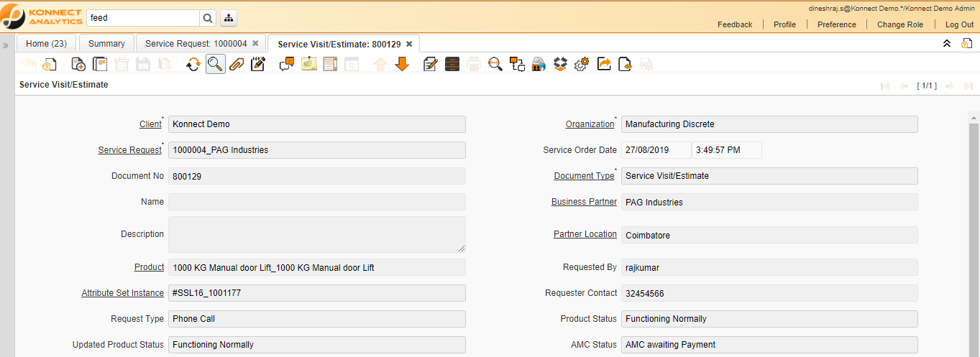Viewport: 980px width, 357px height.
Task: Click the Dropbox-style box icon in the toolbar
Action: pyautogui.click(x=561, y=64)
